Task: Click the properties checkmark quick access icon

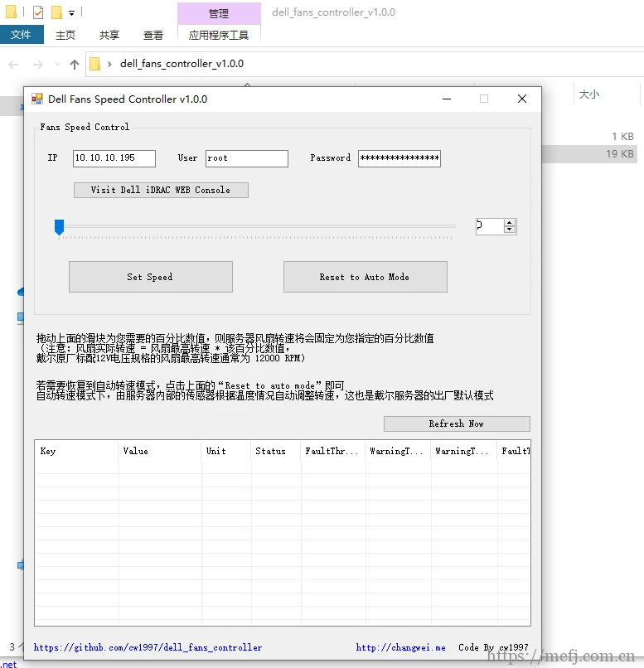Action: click(38, 12)
